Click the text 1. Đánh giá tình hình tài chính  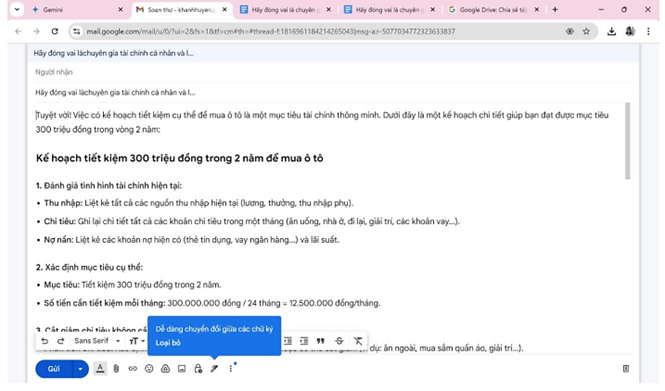click(x=109, y=186)
